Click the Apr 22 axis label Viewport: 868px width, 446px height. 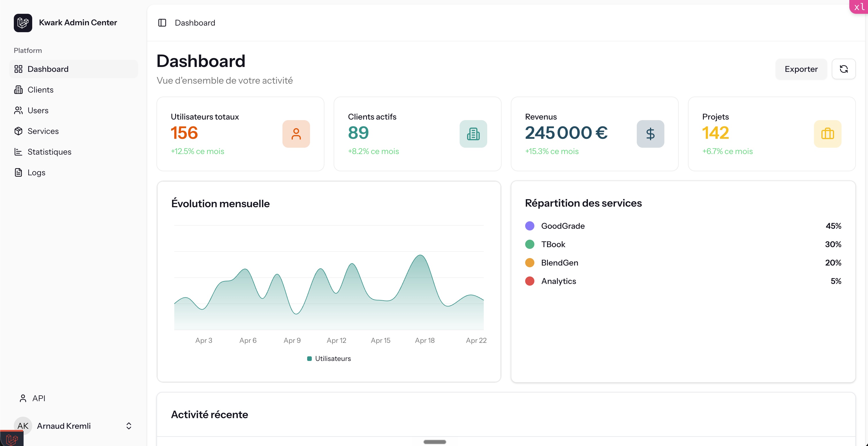[x=476, y=340]
